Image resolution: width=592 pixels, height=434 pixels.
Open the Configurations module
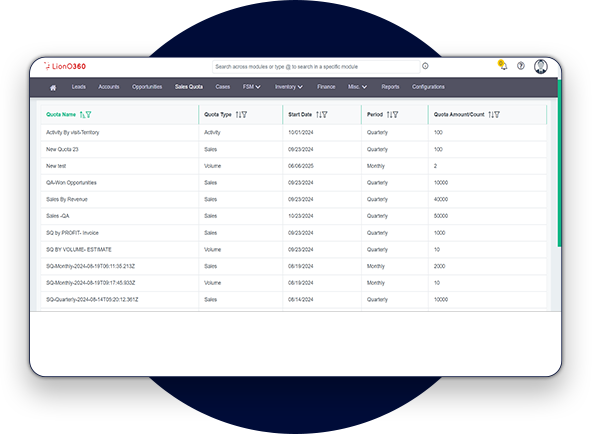(428, 87)
